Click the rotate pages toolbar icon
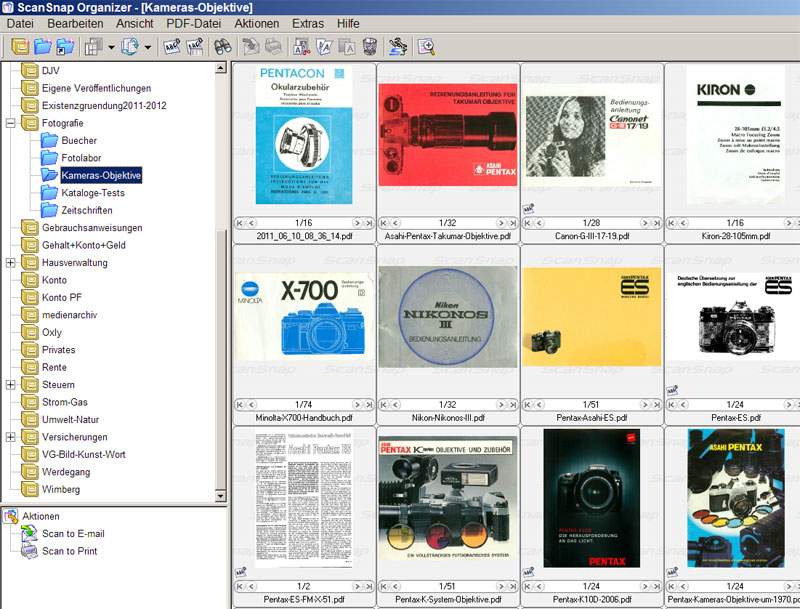The height and width of the screenshot is (609, 800). click(324, 46)
